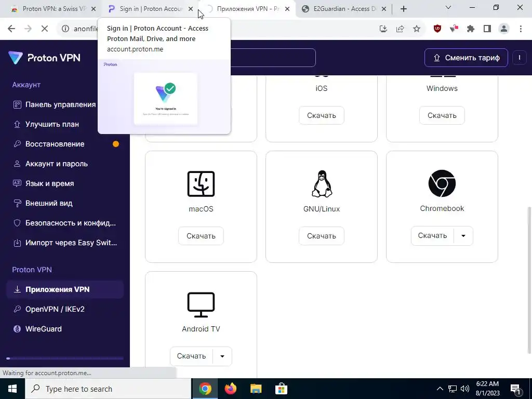Viewport: 532px width, 399px height.
Task: Show hidden system tray icons
Action: coord(440,389)
